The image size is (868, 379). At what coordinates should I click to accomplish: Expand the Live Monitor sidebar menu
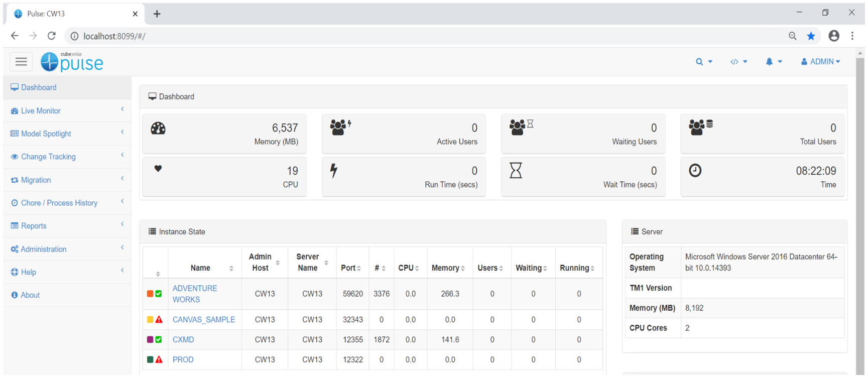(x=41, y=111)
